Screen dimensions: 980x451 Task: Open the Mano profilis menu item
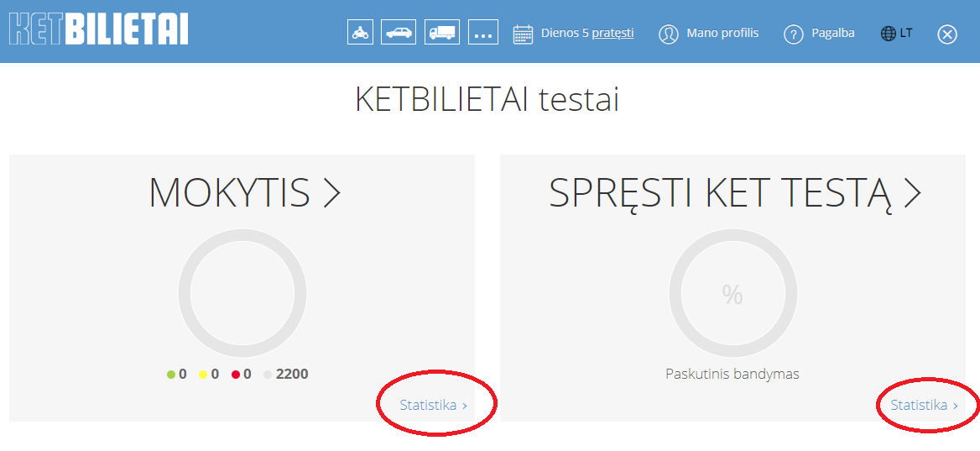point(722,33)
